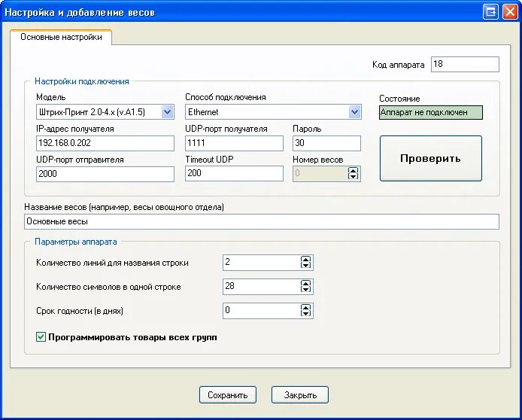Decrease Срок годности value
This screenshot has width=522, height=420.
click(305, 314)
